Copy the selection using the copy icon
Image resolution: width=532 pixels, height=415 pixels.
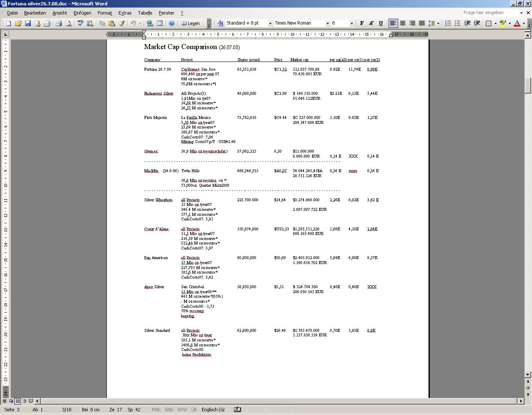(102, 23)
